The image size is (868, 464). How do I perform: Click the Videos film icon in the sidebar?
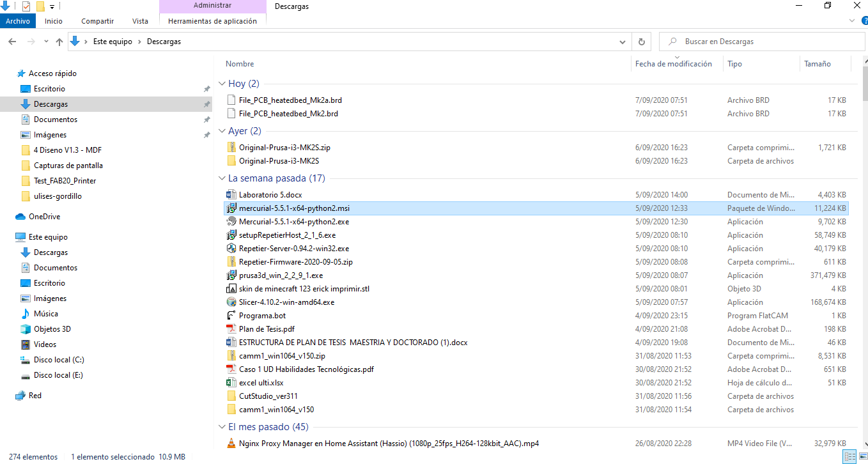26,344
